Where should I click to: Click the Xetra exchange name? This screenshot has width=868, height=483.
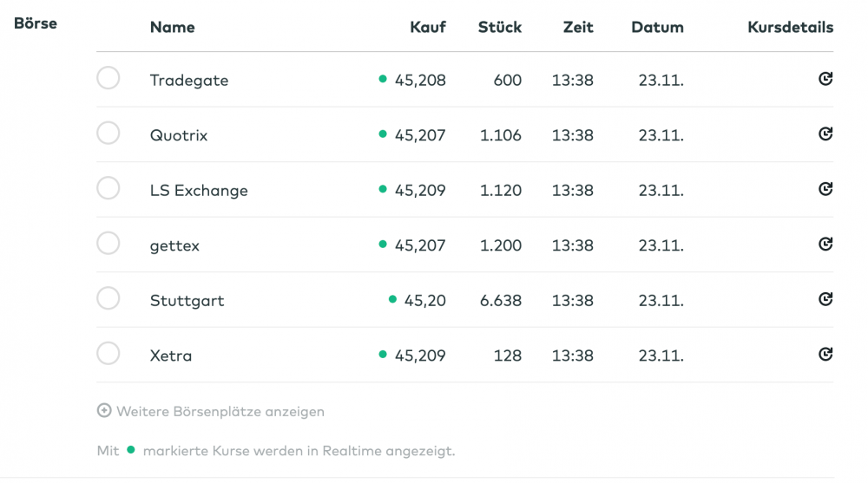171,356
